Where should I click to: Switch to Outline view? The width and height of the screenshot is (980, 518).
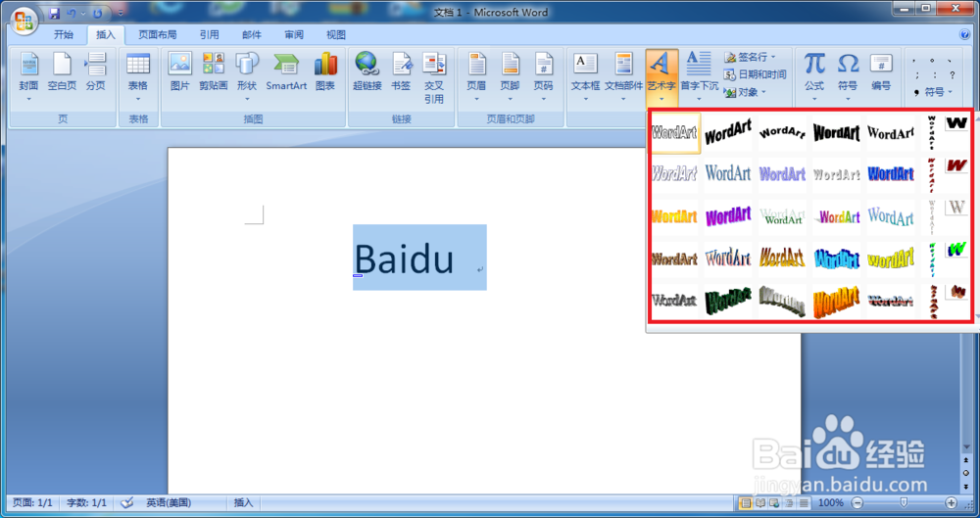click(x=789, y=503)
